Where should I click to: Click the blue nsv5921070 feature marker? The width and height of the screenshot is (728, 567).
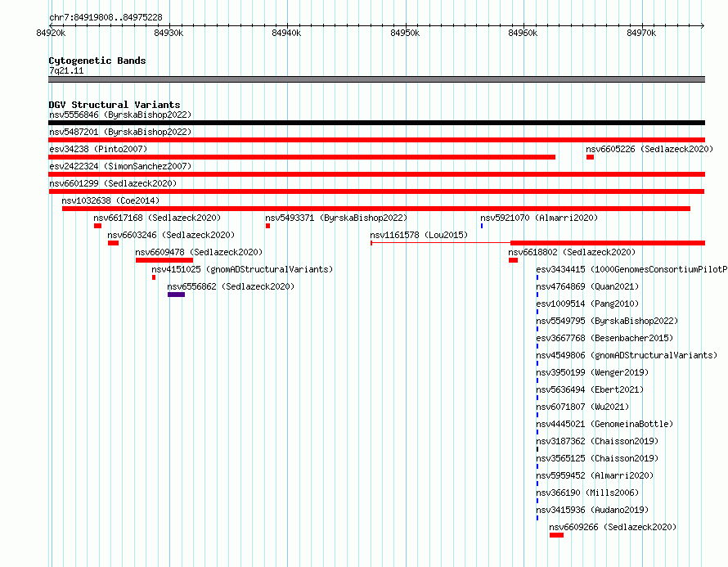tap(482, 226)
